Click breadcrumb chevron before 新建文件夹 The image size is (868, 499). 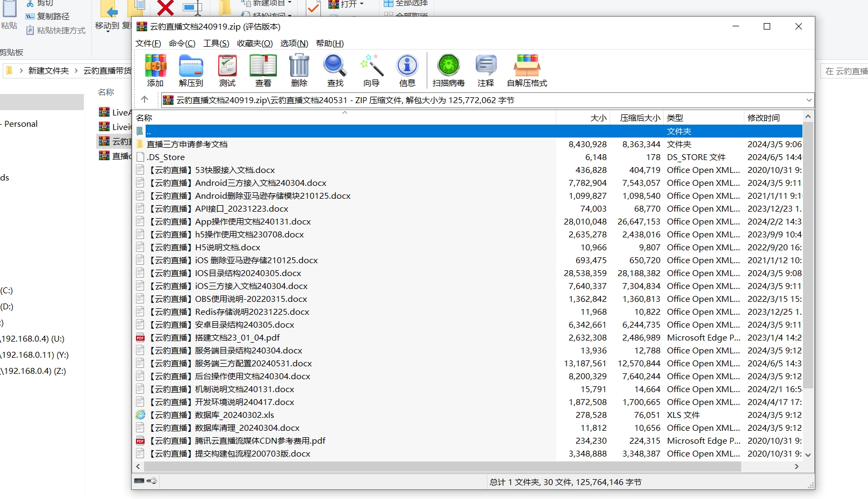pos(21,70)
